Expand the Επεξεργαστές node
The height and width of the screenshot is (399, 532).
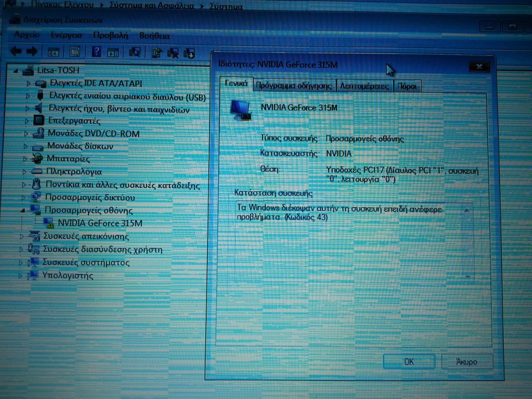27,121
